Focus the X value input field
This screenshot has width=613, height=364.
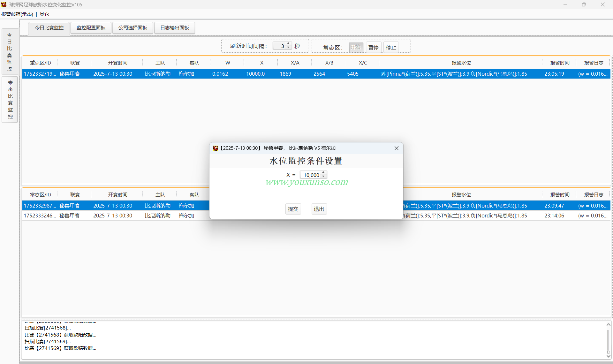[x=311, y=175]
